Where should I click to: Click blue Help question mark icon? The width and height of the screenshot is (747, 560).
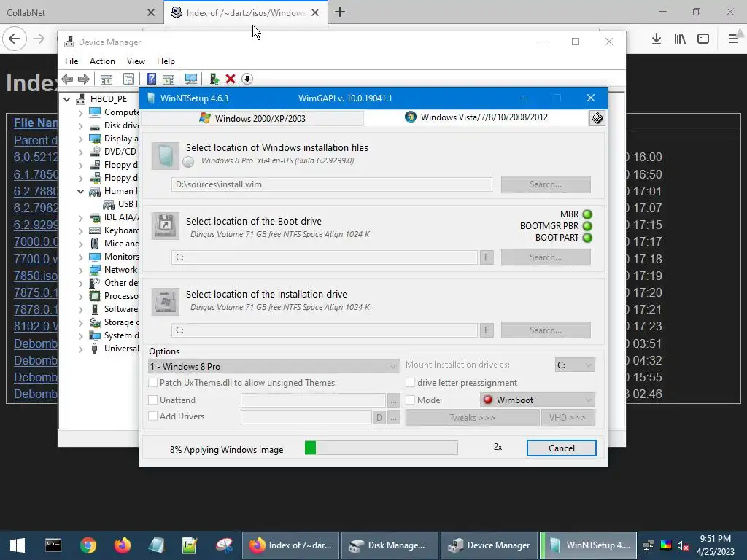point(151,79)
